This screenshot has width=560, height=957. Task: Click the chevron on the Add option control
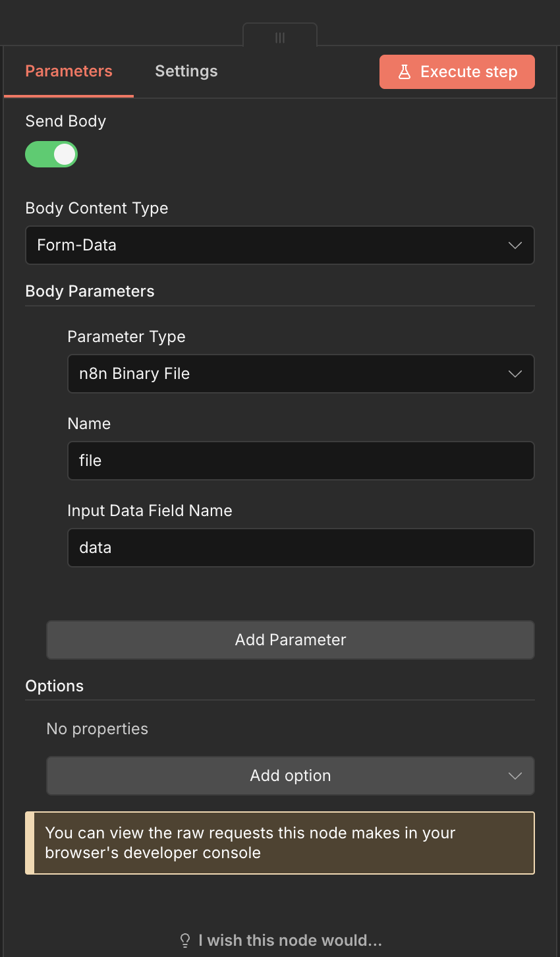click(x=515, y=776)
